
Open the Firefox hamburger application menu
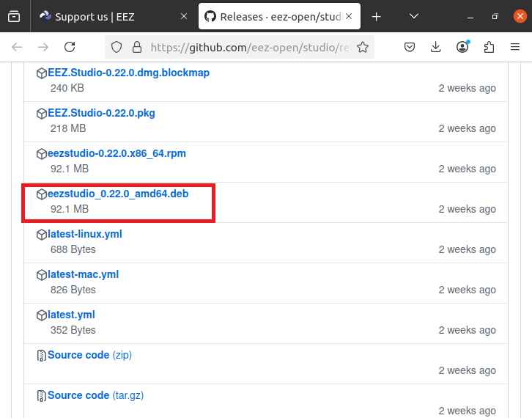click(x=515, y=47)
